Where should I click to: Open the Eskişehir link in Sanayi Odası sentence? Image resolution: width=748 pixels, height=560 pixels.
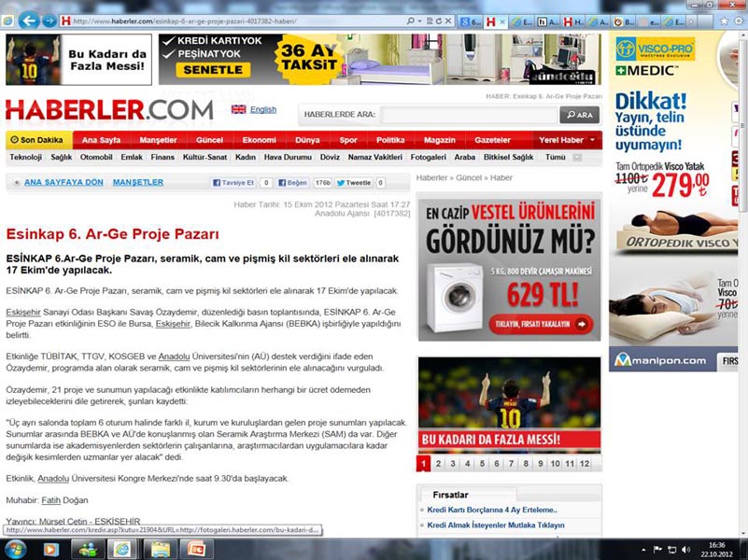click(23, 313)
